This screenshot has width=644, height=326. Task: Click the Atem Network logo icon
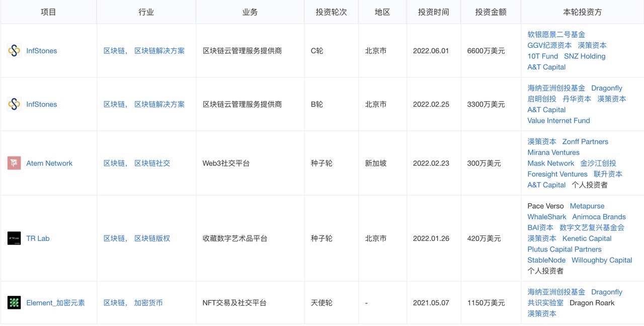14,163
